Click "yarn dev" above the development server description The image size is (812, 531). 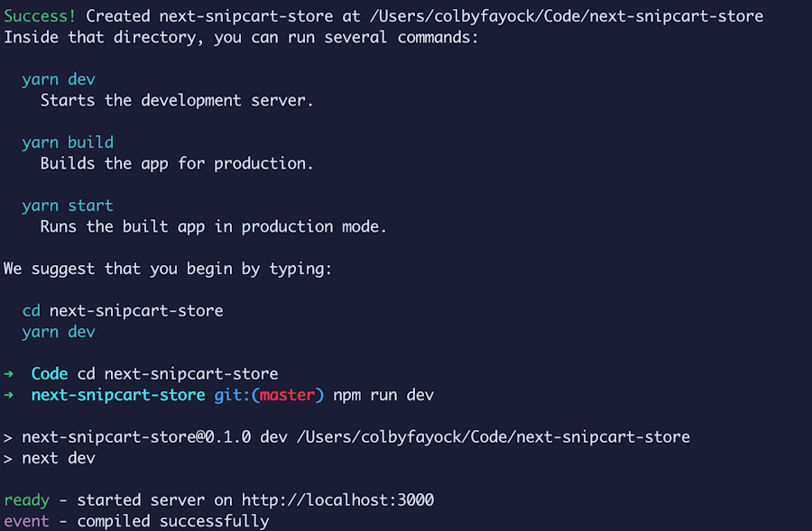click(x=59, y=79)
